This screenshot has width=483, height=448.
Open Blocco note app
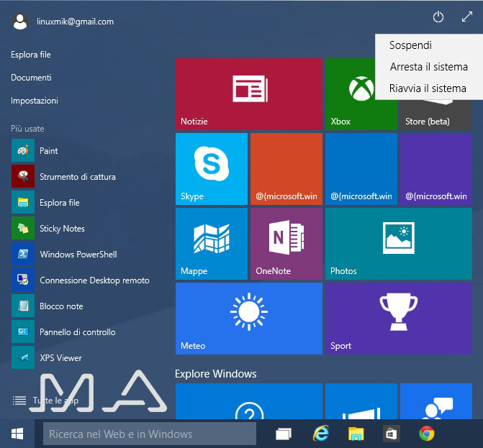point(48,306)
